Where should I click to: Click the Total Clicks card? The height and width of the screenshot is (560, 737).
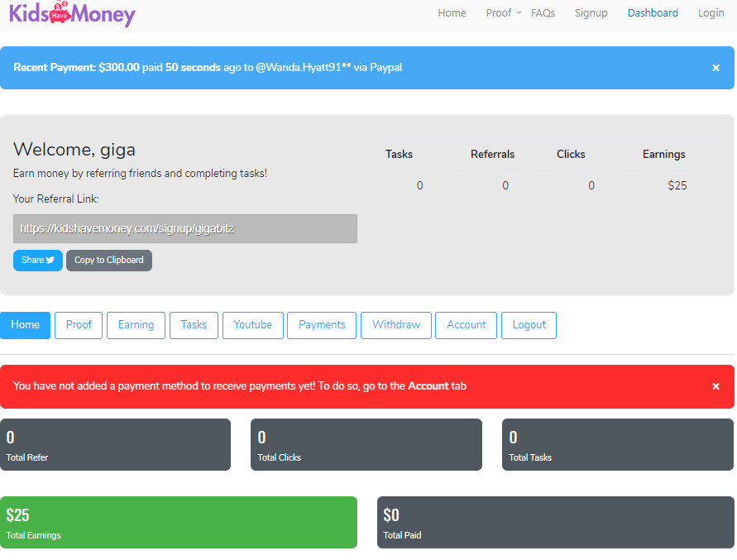coord(366,445)
